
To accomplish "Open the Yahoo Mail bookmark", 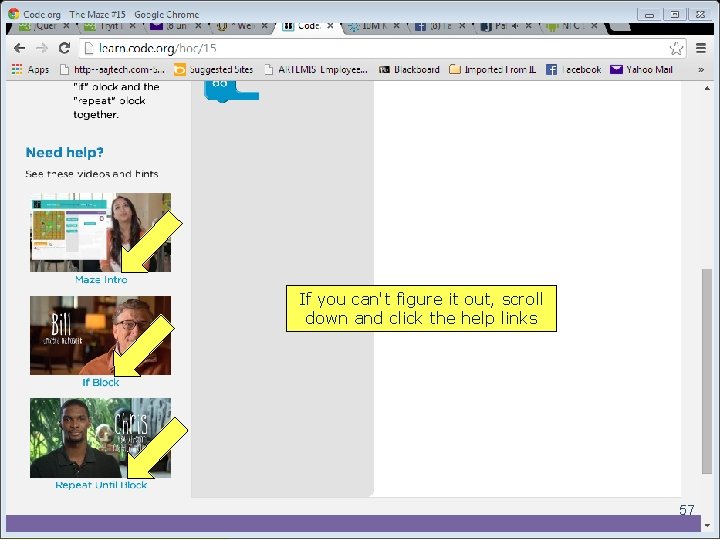I will pos(641,69).
